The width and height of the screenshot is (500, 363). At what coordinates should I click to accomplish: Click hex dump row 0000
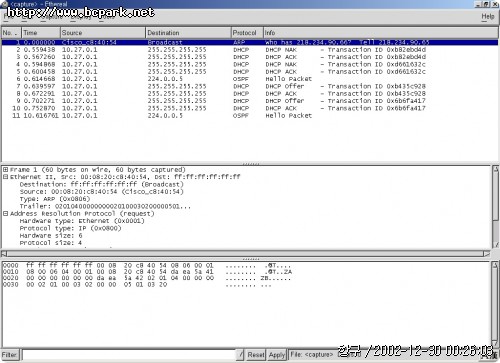click(147, 266)
